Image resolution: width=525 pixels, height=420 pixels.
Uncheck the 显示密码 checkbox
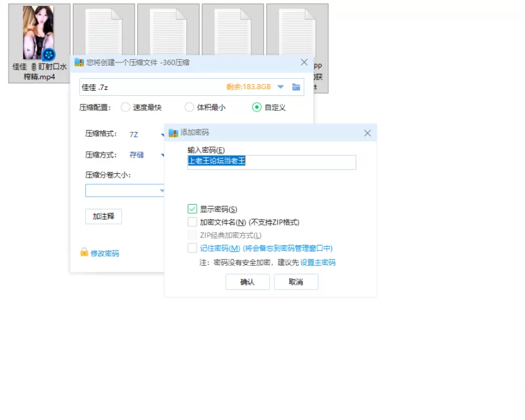(192, 209)
